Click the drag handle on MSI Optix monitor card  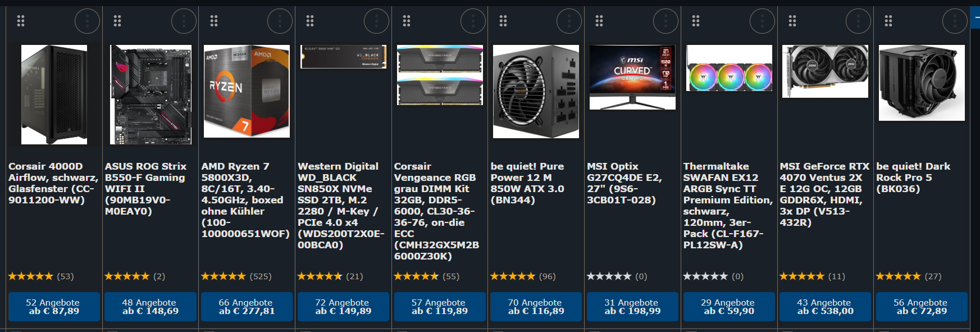[x=599, y=21]
